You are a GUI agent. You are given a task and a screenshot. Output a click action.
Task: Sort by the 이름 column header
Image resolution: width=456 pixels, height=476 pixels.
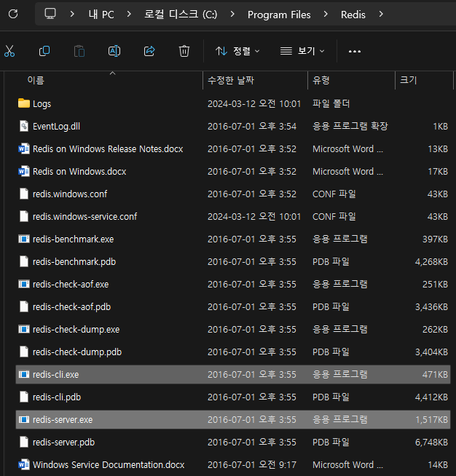point(103,80)
